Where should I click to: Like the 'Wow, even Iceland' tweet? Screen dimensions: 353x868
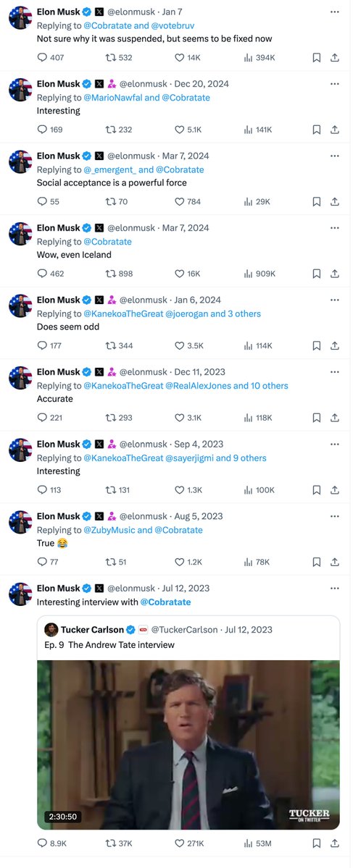[x=187, y=274]
